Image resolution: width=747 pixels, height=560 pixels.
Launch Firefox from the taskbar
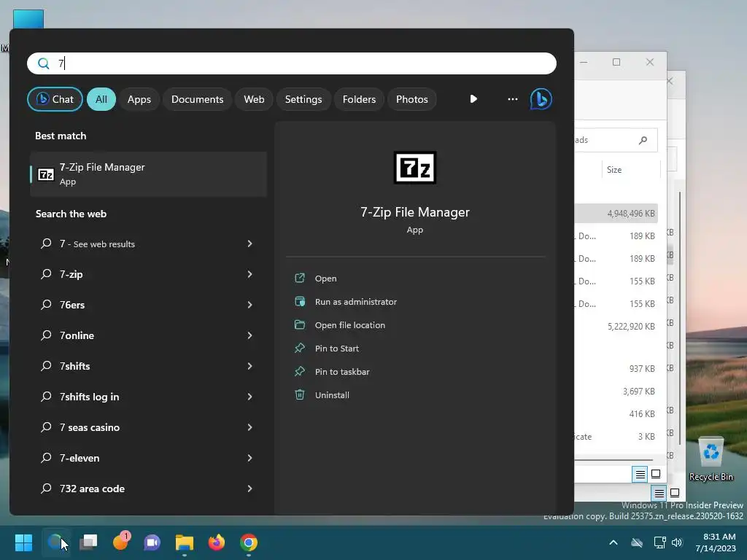click(x=217, y=542)
